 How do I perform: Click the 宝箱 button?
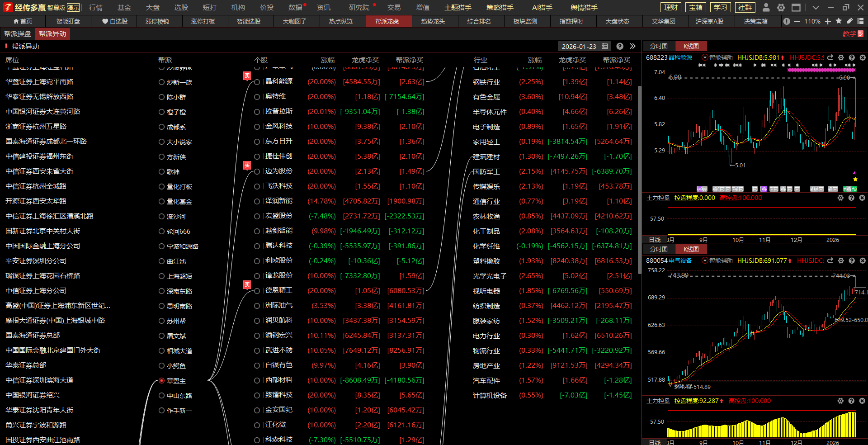point(695,7)
